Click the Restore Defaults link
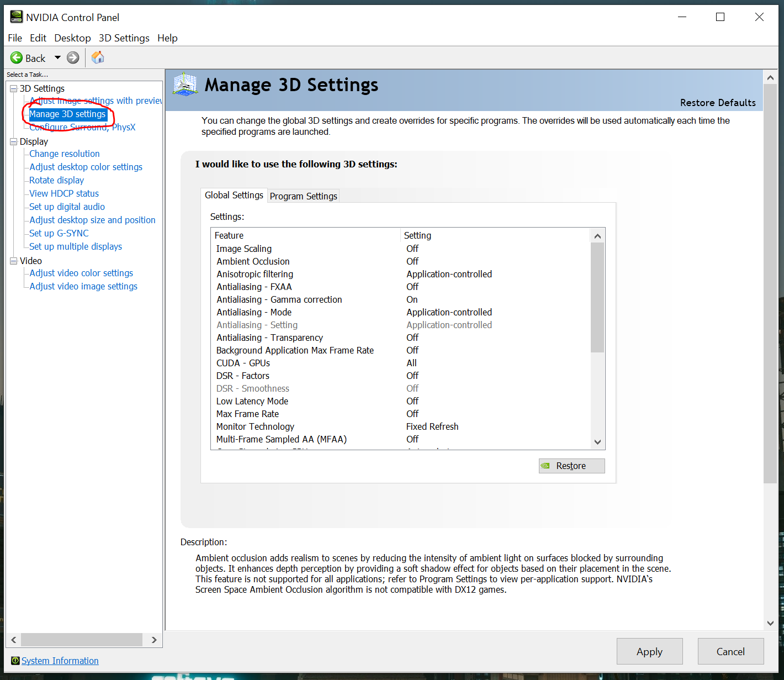This screenshot has height=680, width=784. [x=718, y=103]
